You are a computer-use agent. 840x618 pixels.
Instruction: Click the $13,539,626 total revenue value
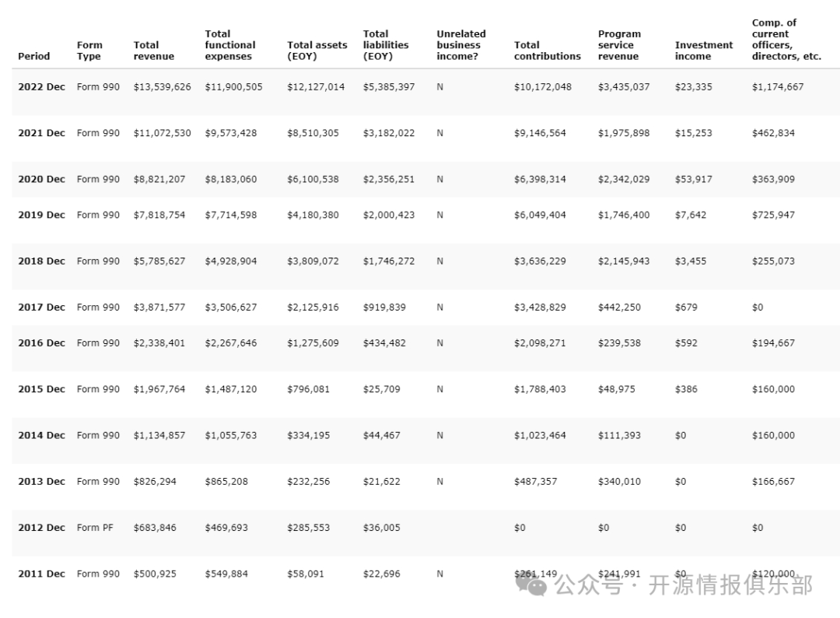(x=162, y=87)
